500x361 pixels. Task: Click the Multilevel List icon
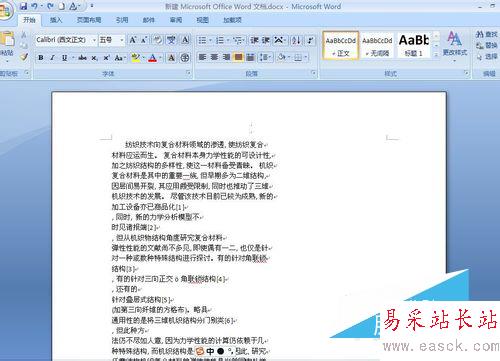[x=237, y=40]
